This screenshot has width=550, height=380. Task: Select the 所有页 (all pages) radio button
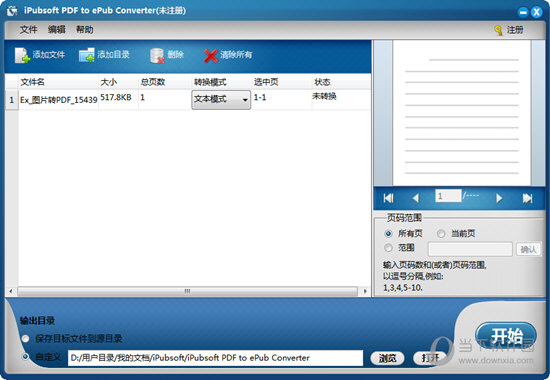388,233
